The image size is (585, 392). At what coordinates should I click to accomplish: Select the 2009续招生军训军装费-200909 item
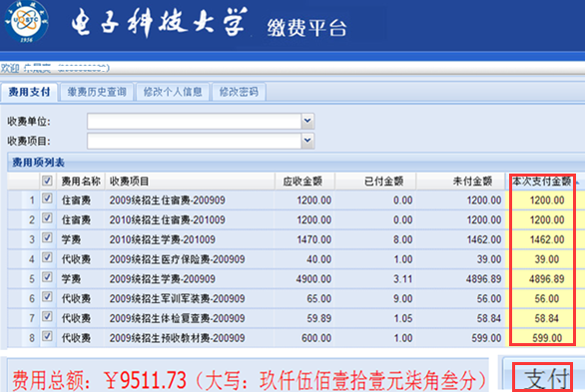coord(178,299)
